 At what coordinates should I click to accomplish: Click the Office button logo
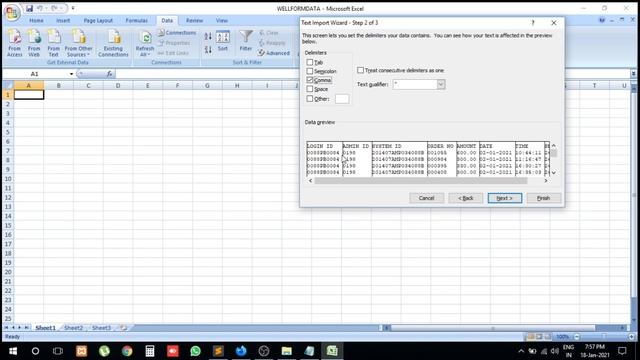point(12,12)
